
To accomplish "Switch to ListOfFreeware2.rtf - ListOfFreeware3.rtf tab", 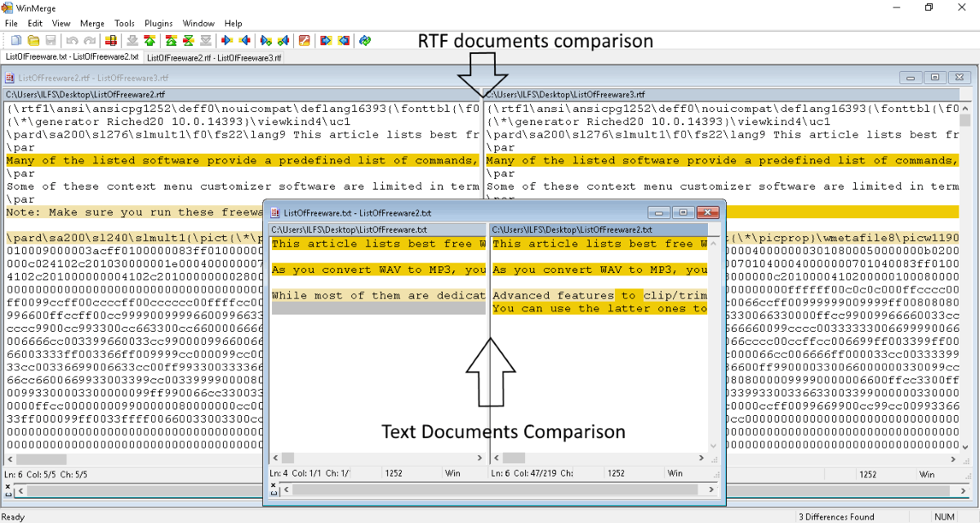I will 214,58.
